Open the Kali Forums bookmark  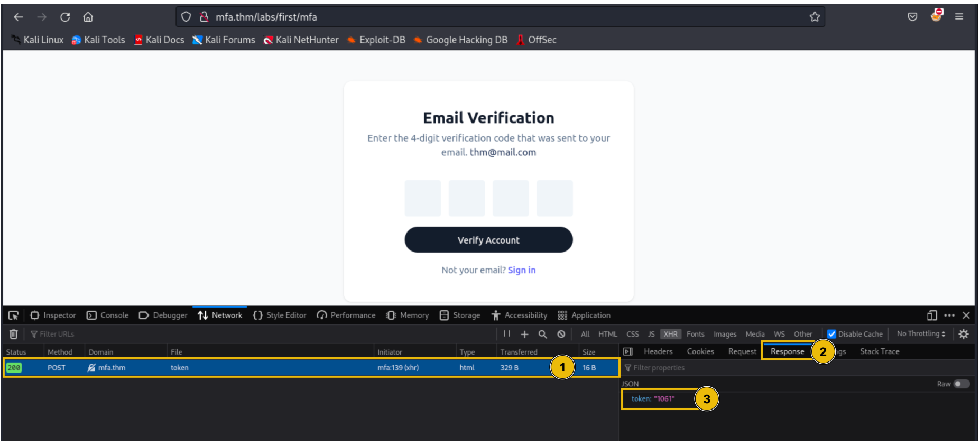click(x=224, y=40)
